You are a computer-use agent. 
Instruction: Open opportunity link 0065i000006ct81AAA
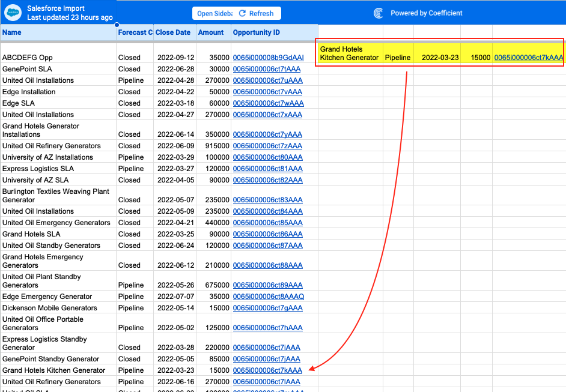point(268,169)
